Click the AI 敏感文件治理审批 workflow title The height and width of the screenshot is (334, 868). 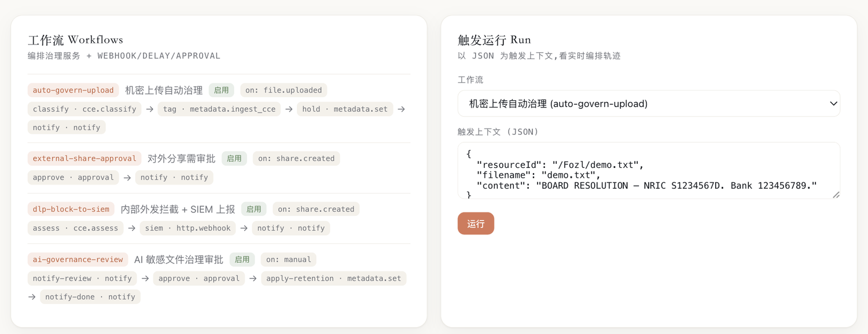pos(179,259)
